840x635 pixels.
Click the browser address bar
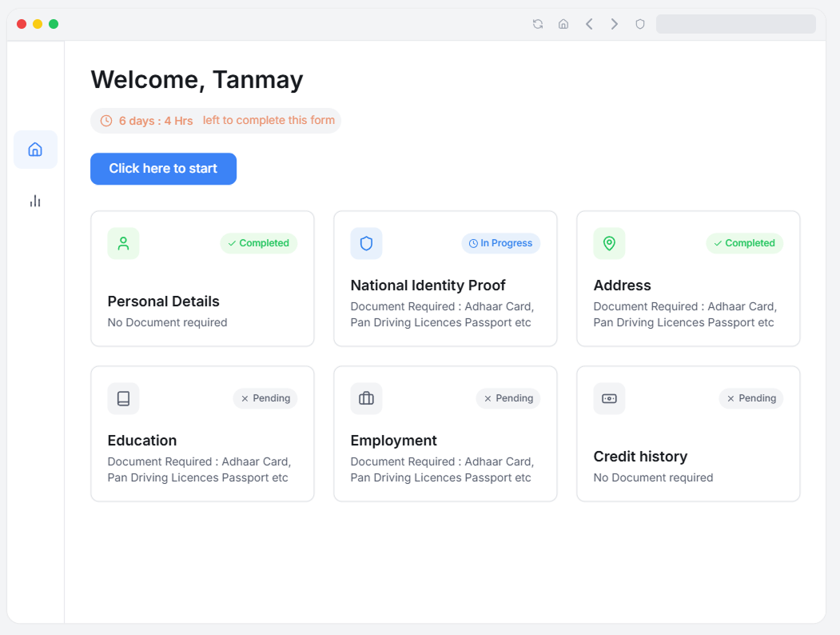pos(735,24)
